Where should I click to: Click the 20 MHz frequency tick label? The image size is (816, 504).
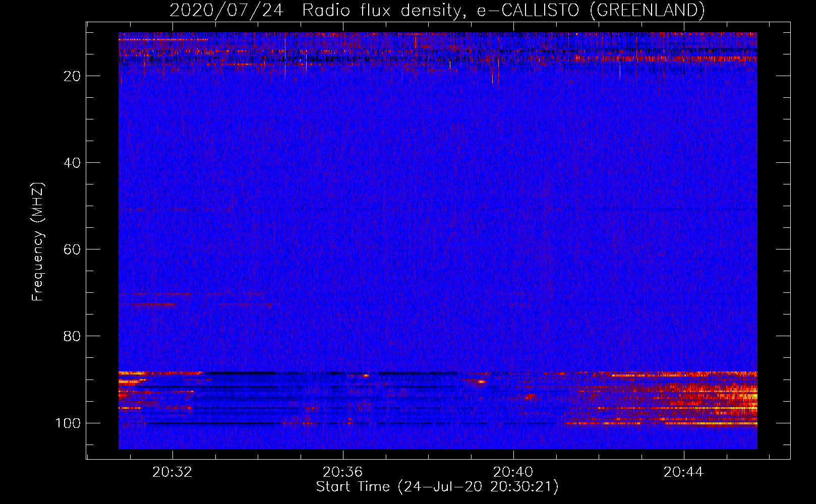point(72,76)
